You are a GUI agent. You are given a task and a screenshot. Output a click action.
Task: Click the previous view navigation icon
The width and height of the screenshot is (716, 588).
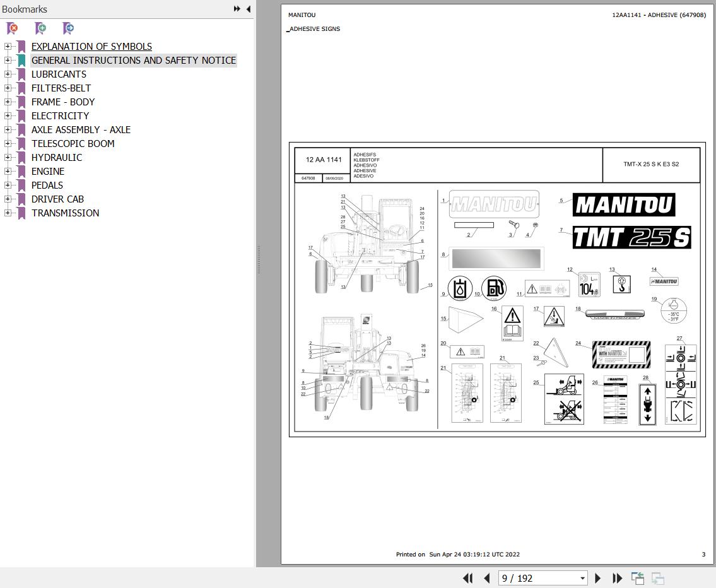click(x=637, y=578)
